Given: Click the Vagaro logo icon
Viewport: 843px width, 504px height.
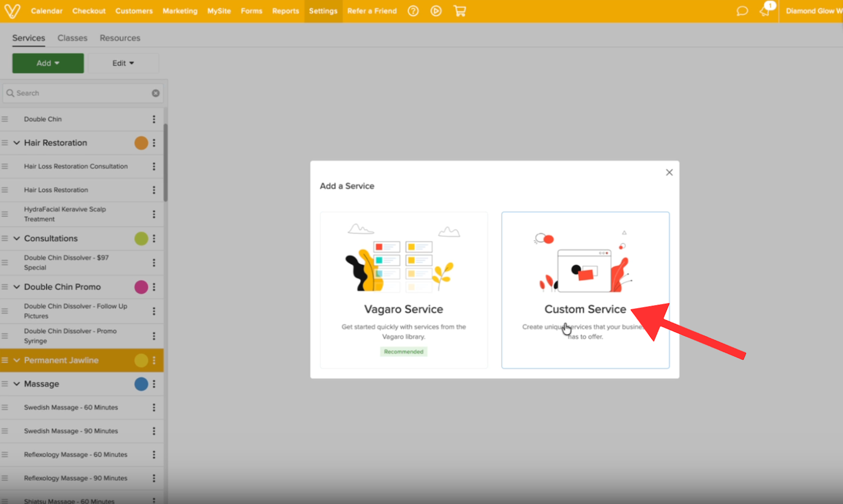Looking at the screenshot, I should [x=12, y=11].
